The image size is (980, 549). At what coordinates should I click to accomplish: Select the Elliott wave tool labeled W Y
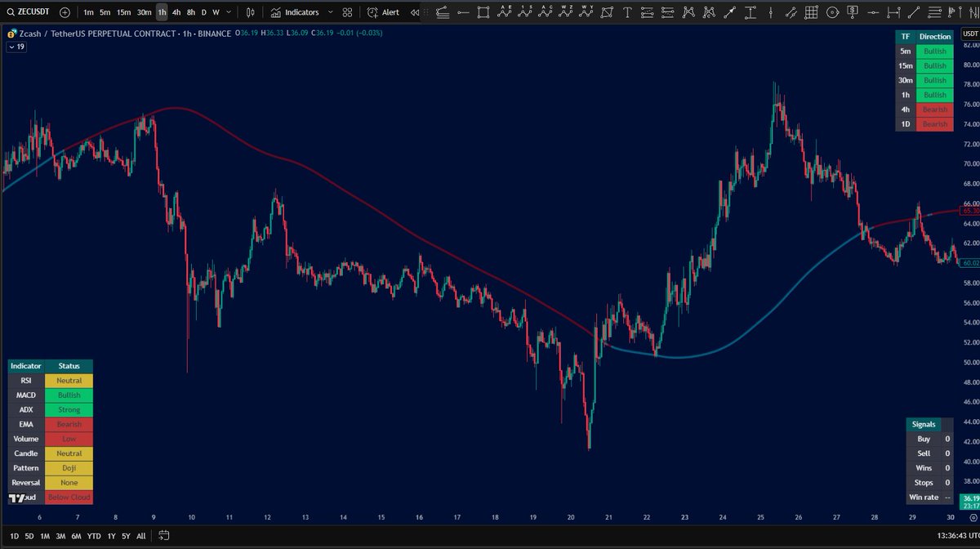[x=587, y=12]
